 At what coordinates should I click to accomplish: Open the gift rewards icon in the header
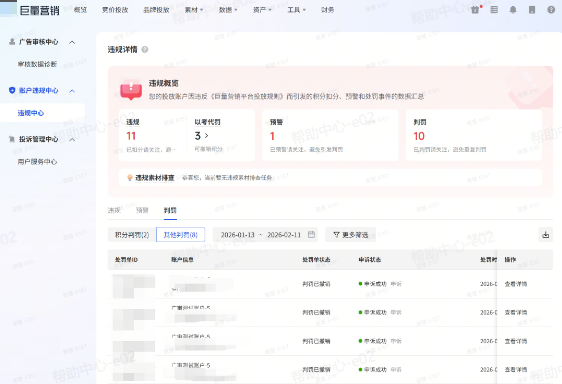coord(475,10)
